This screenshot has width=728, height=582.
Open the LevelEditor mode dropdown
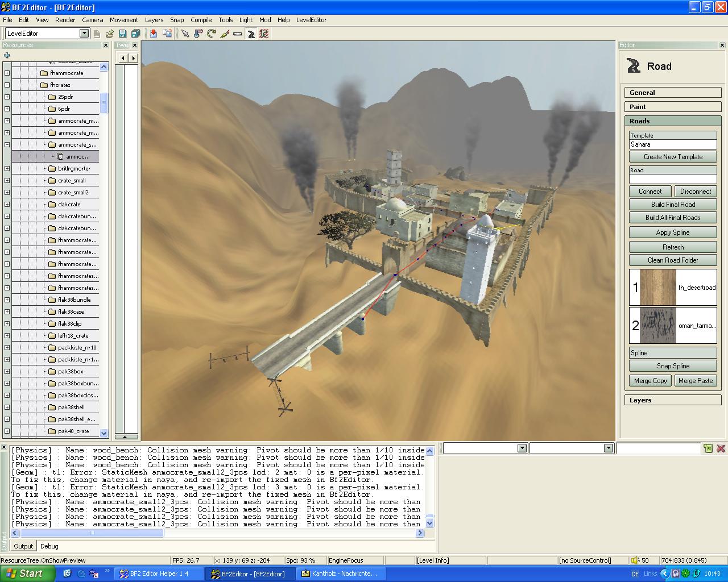coord(84,34)
